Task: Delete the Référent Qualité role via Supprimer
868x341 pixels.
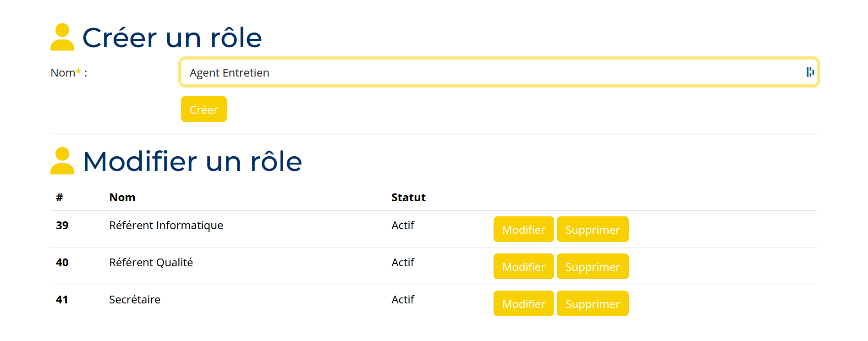Action: (592, 266)
